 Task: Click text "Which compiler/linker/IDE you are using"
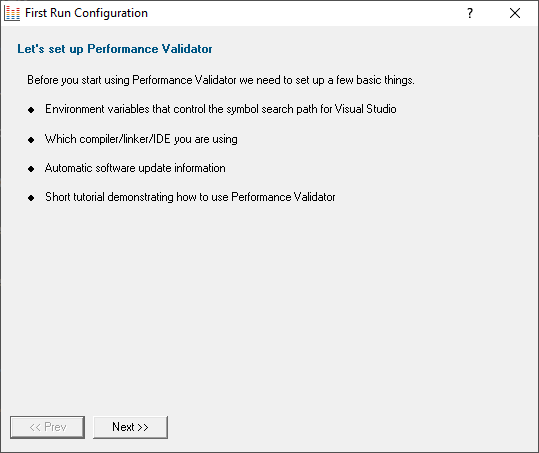point(141,139)
